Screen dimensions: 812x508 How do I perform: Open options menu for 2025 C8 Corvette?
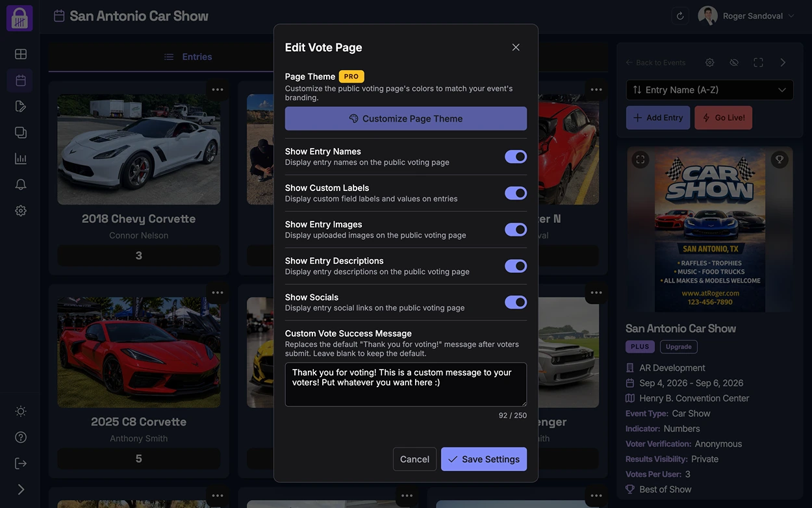point(218,292)
